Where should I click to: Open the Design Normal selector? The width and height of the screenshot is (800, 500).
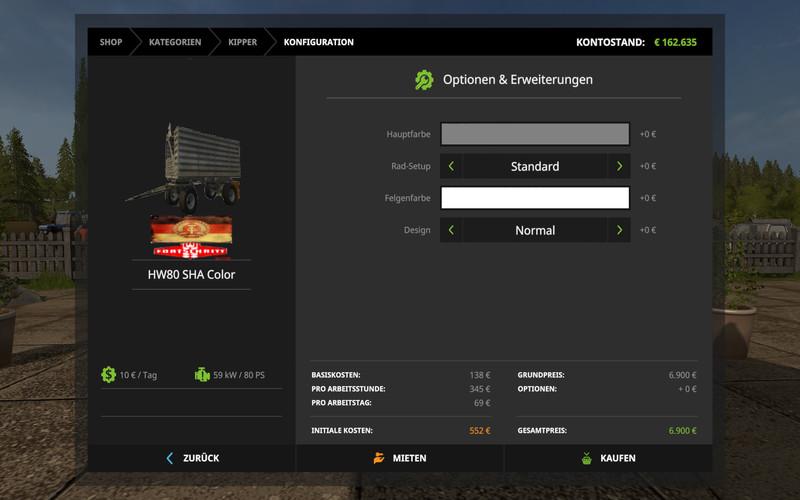coord(535,230)
